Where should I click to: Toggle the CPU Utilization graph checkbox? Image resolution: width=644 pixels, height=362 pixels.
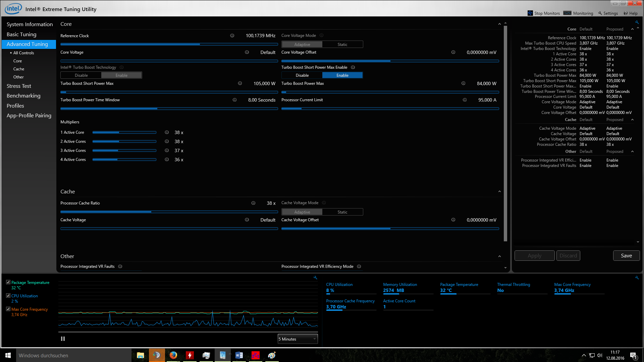(x=8, y=296)
